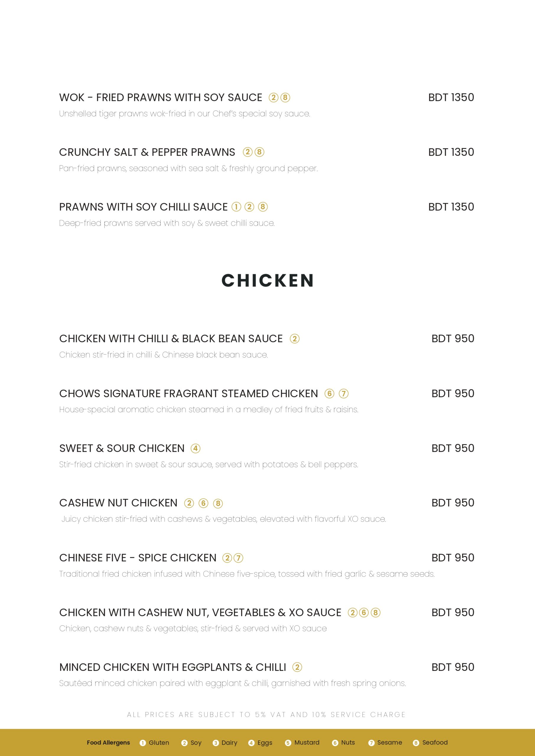Click the CHICKEN section heading
The image size is (535, 756).
point(268,281)
